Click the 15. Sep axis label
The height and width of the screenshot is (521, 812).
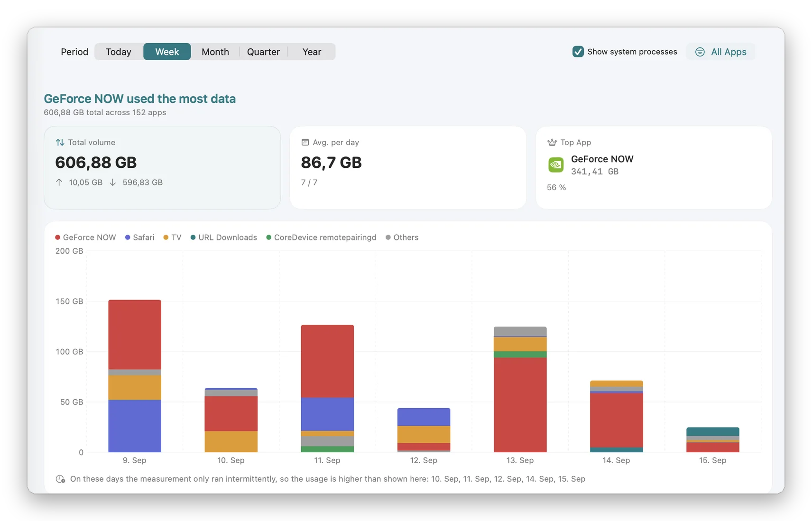tap(712, 460)
